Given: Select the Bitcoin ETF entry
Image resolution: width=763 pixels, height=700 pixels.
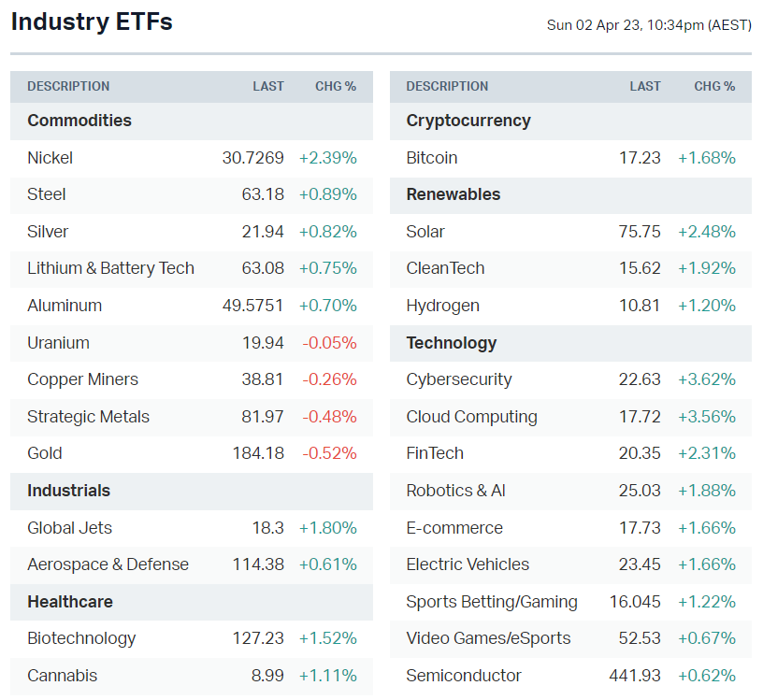Looking at the screenshot, I should click(432, 158).
